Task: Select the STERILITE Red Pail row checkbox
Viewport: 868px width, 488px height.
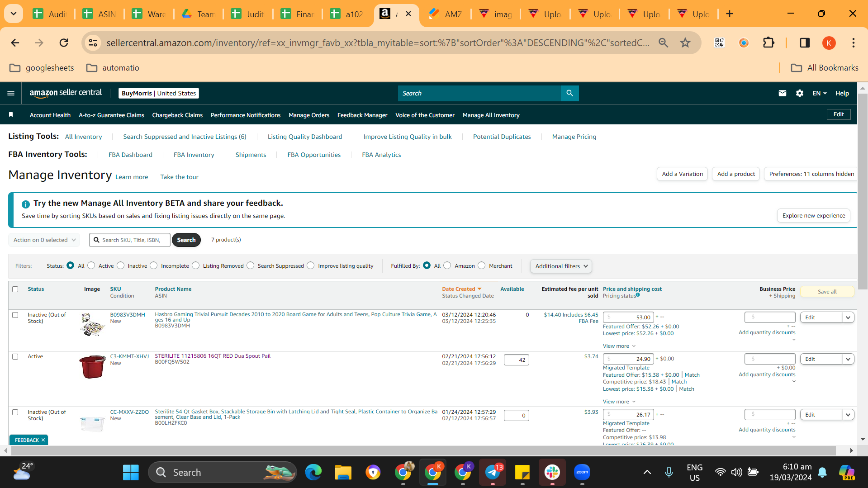Action: tap(15, 356)
